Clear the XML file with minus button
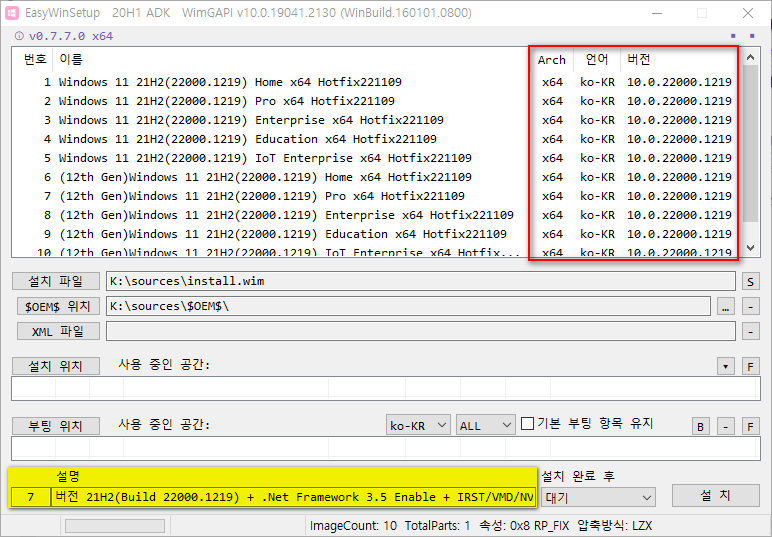Image resolution: width=772 pixels, height=537 pixels. point(750,332)
